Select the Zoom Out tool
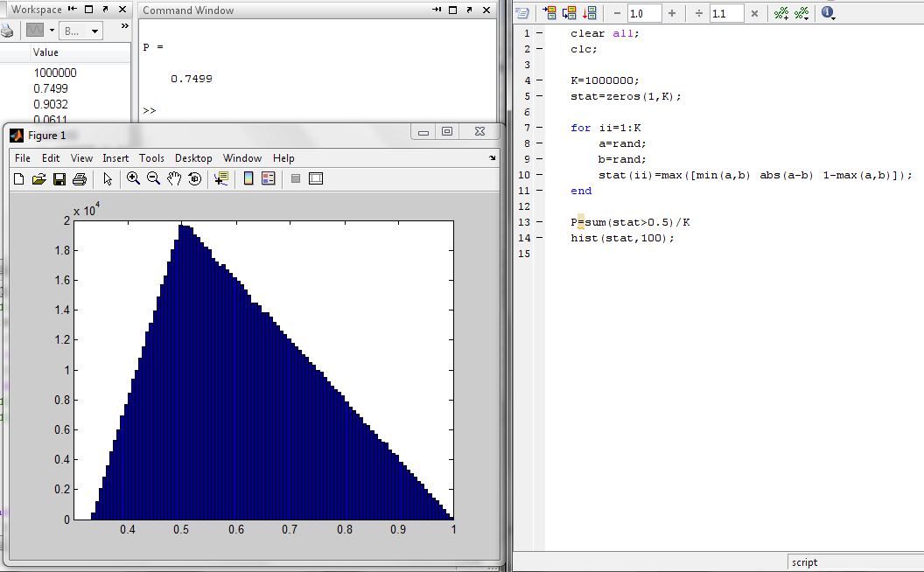This screenshot has height=572, width=924. click(153, 178)
